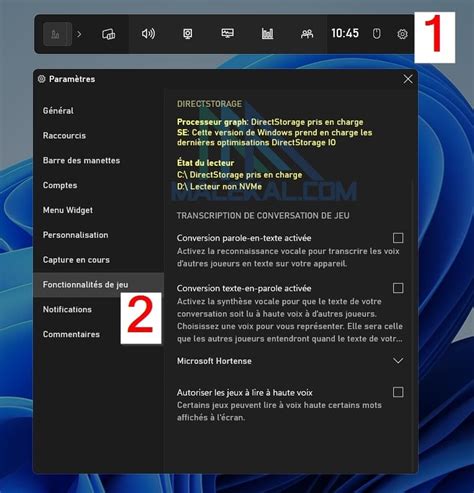The width and height of the screenshot is (474, 493).
Task: Click 'C:\ DirectStorage pris en charge' line
Action: [239, 175]
